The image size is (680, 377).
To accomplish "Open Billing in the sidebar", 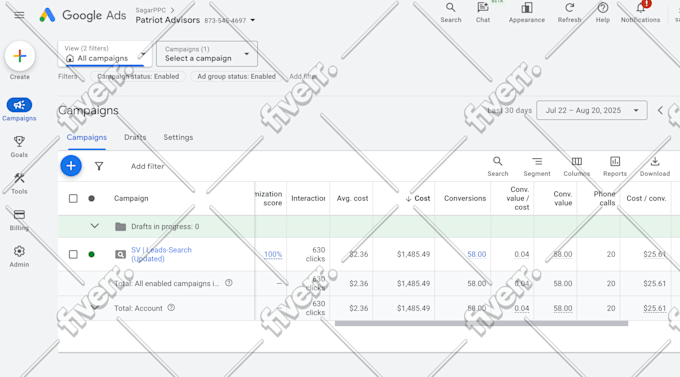I will [19, 220].
